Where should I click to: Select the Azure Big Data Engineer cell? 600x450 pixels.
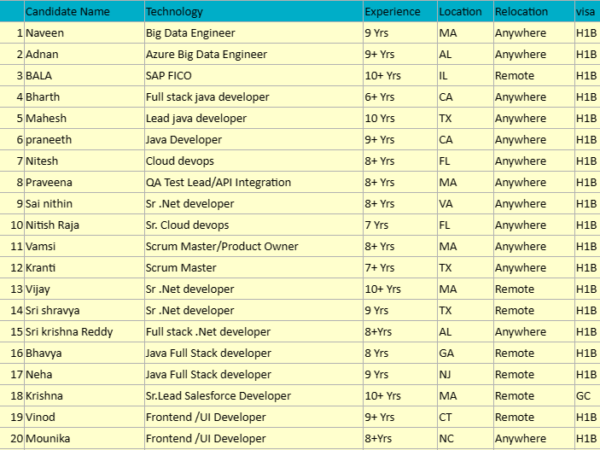[x=206, y=54]
